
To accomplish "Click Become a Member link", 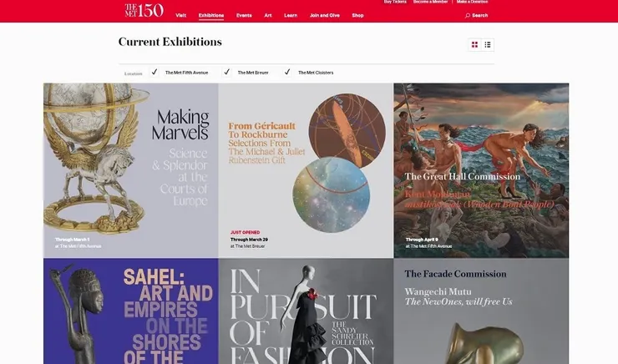I will point(430,2).
